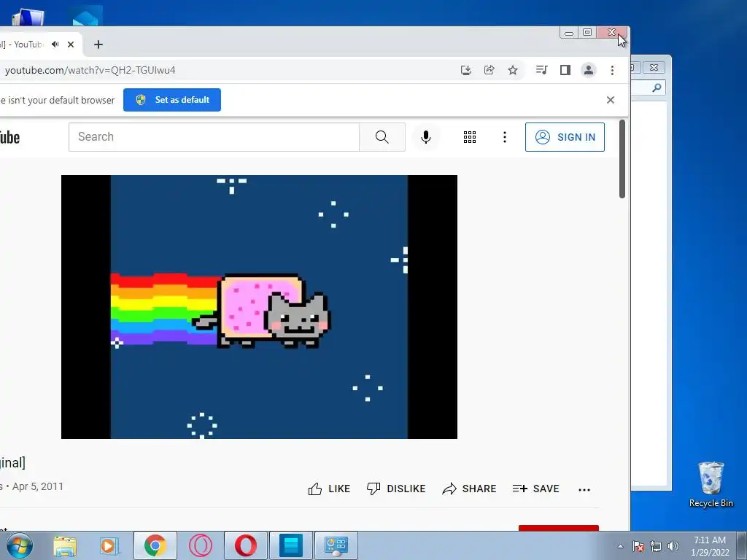Screen dimensions: 747x560
Task: Bookmark this page with the star icon
Action: 513,70
